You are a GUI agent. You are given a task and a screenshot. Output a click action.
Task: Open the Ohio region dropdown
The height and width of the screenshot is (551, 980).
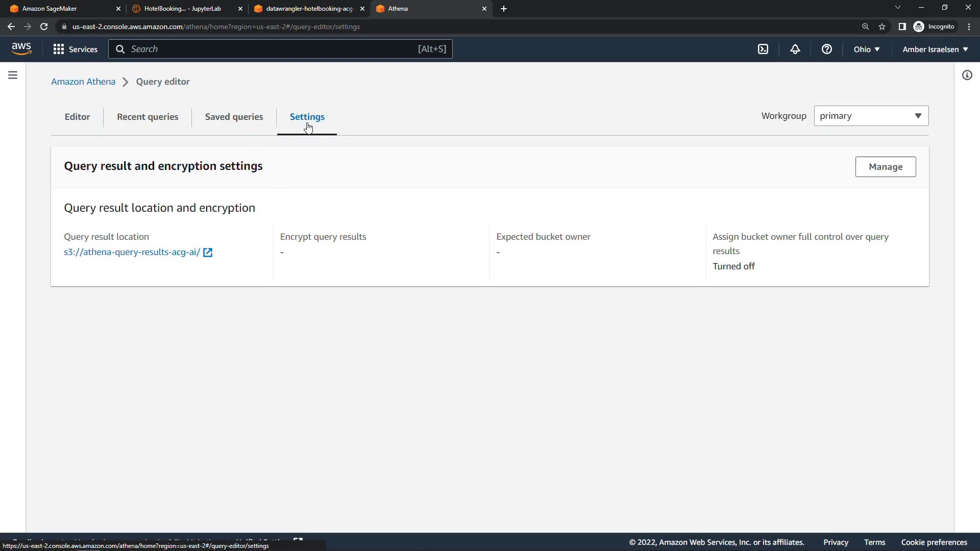(866, 49)
